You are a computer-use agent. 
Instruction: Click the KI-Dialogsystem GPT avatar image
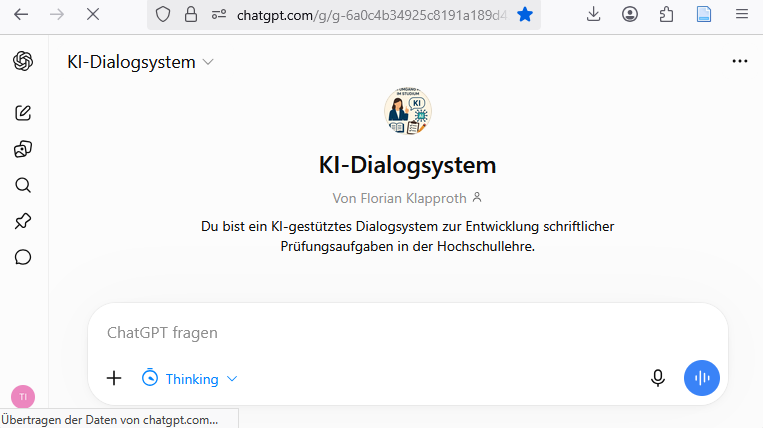[408, 111]
